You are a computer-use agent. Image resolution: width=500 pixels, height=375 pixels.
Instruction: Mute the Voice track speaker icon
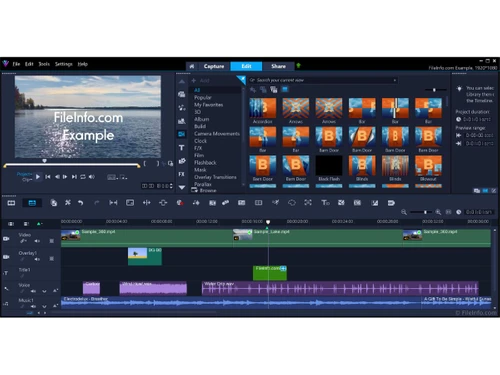[x=33, y=291]
